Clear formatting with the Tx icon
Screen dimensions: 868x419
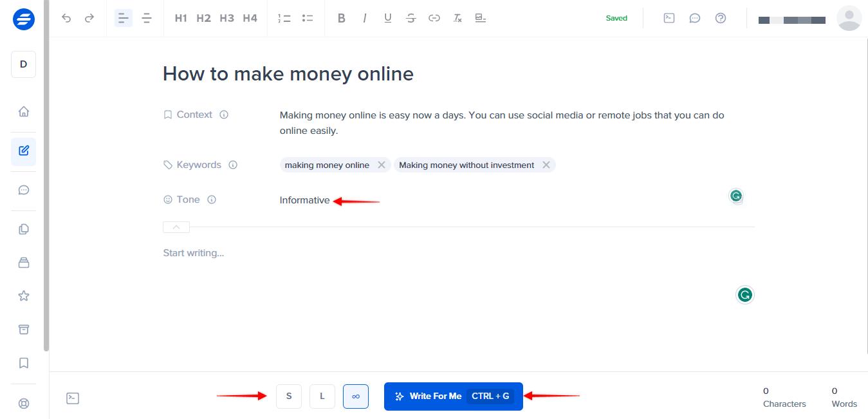[x=457, y=18]
